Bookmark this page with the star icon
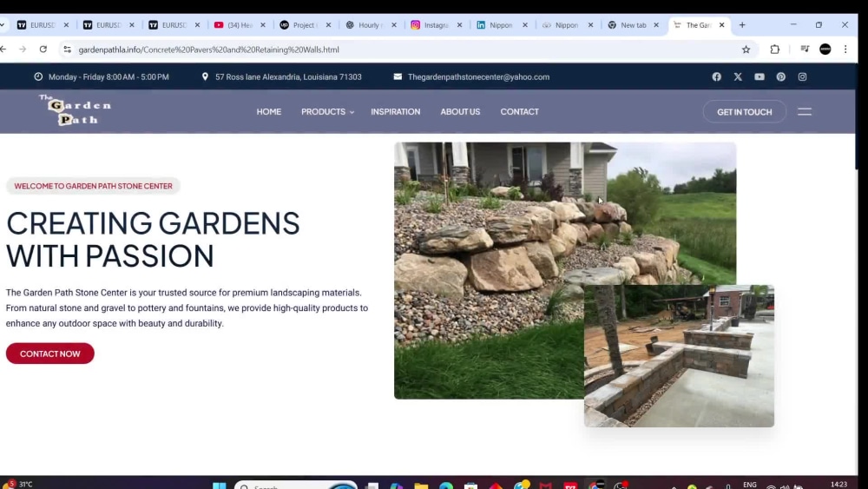868x489 pixels. point(746,50)
